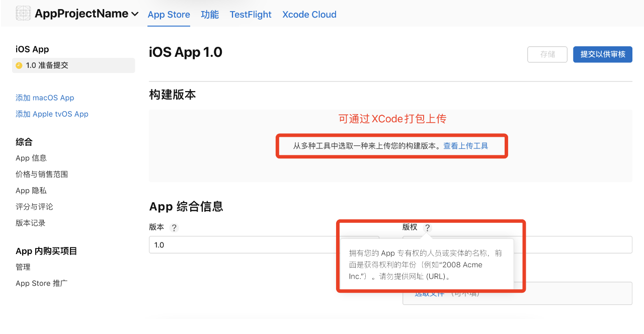Open 管理 under App 内购买项目

coord(23,267)
